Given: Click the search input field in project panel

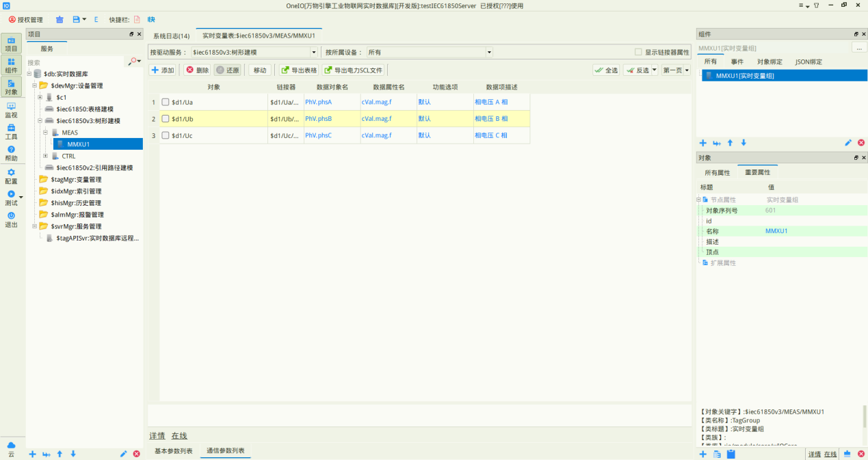Looking at the screenshot, I should [75, 62].
